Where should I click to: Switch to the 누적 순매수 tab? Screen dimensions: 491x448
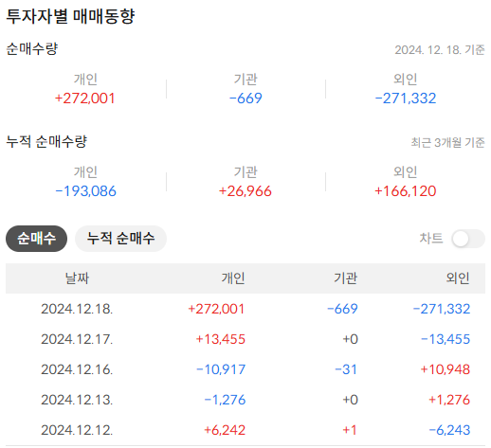[120, 239]
